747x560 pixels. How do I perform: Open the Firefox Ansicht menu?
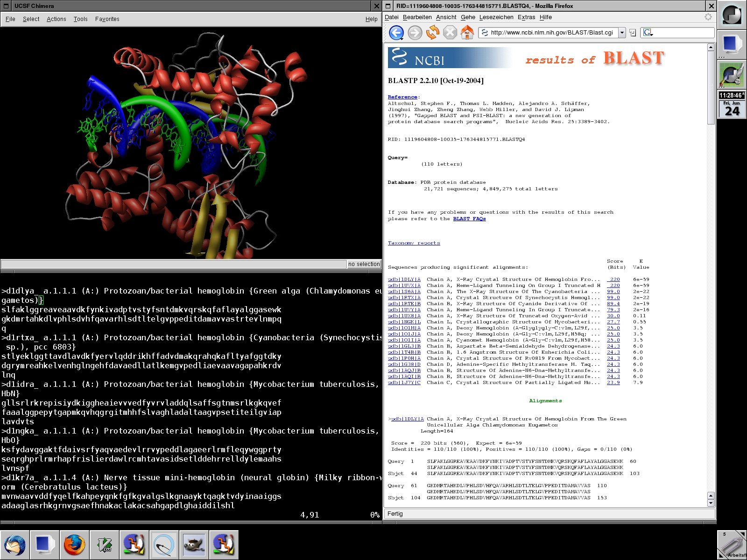point(446,17)
